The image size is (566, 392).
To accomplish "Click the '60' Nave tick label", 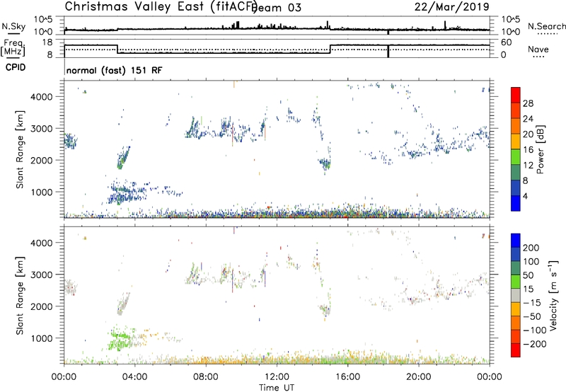I will (x=506, y=42).
